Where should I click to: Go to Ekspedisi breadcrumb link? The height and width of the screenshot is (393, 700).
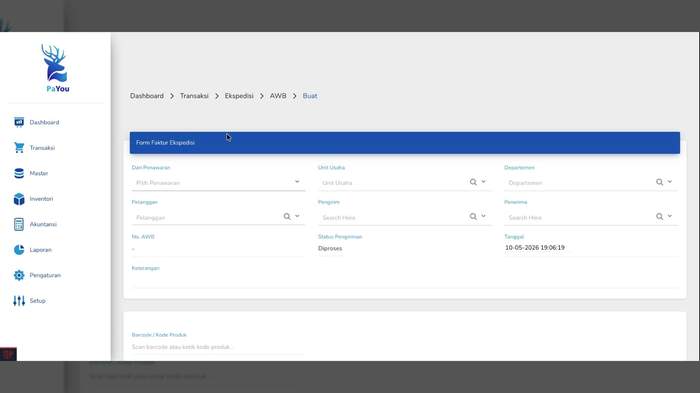coord(239,96)
